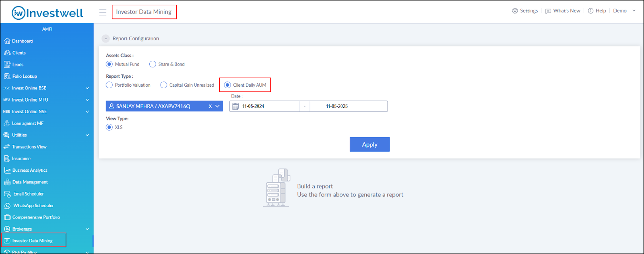The image size is (644, 254).
Task: Click the calendar icon in Date field
Action: [235, 106]
